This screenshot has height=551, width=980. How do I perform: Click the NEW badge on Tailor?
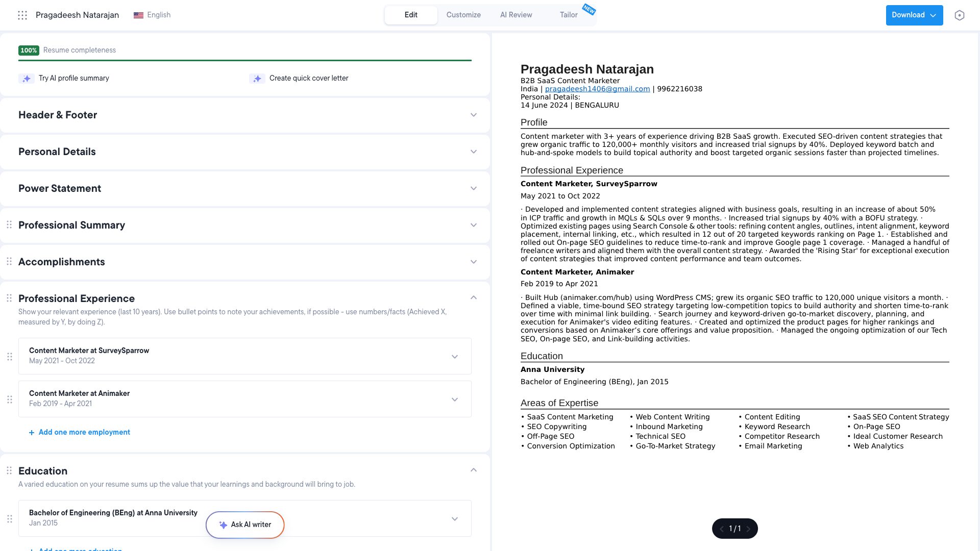589,9
